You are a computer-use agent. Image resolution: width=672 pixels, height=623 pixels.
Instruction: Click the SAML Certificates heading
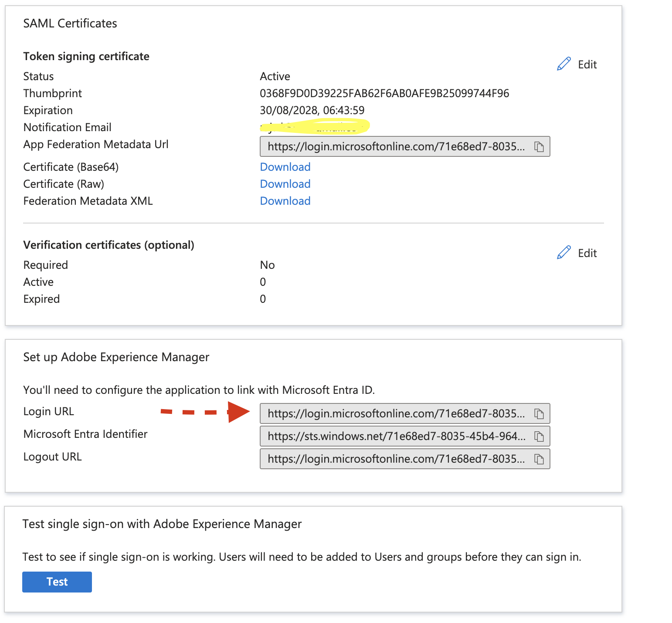tap(70, 24)
